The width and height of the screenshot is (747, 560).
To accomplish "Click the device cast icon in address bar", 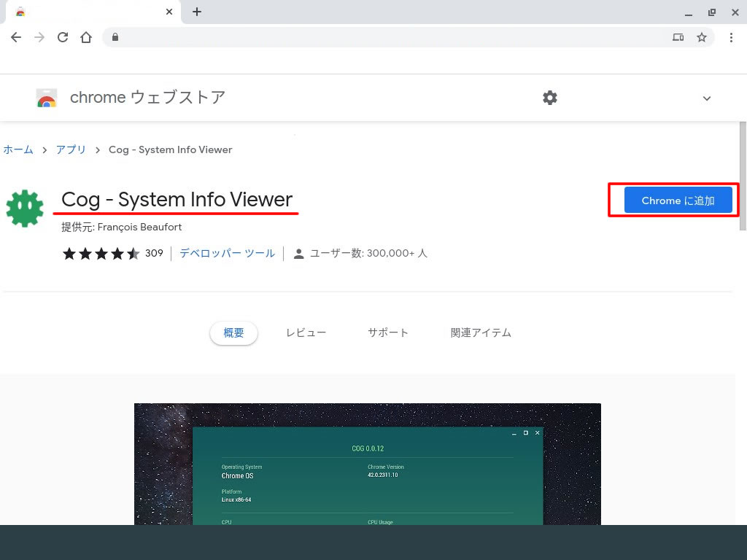I will (x=678, y=37).
